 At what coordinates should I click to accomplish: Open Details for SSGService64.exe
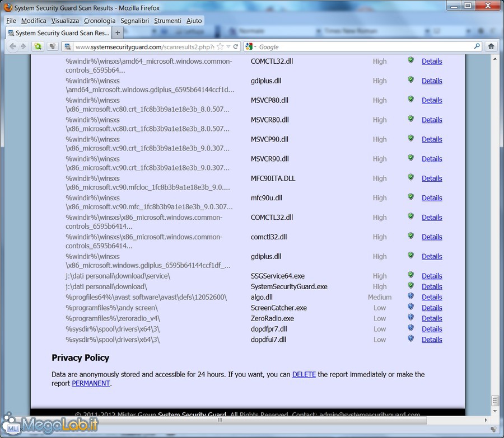pos(432,276)
